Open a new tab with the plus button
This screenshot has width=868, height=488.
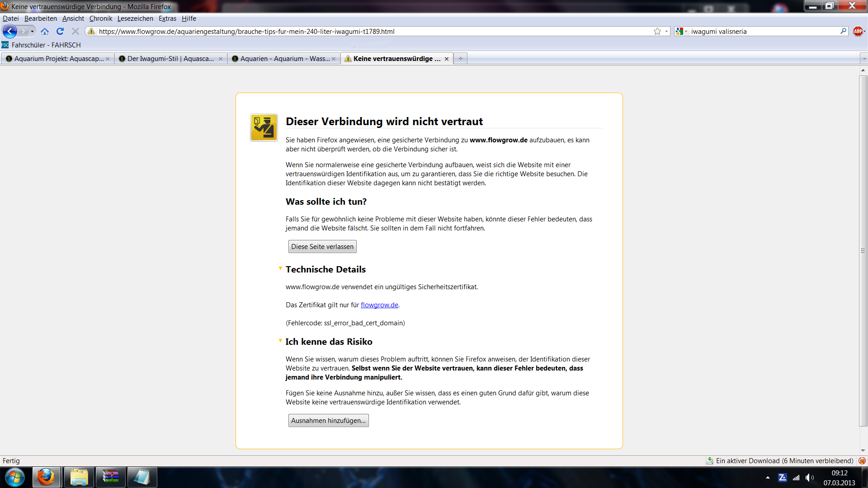460,59
